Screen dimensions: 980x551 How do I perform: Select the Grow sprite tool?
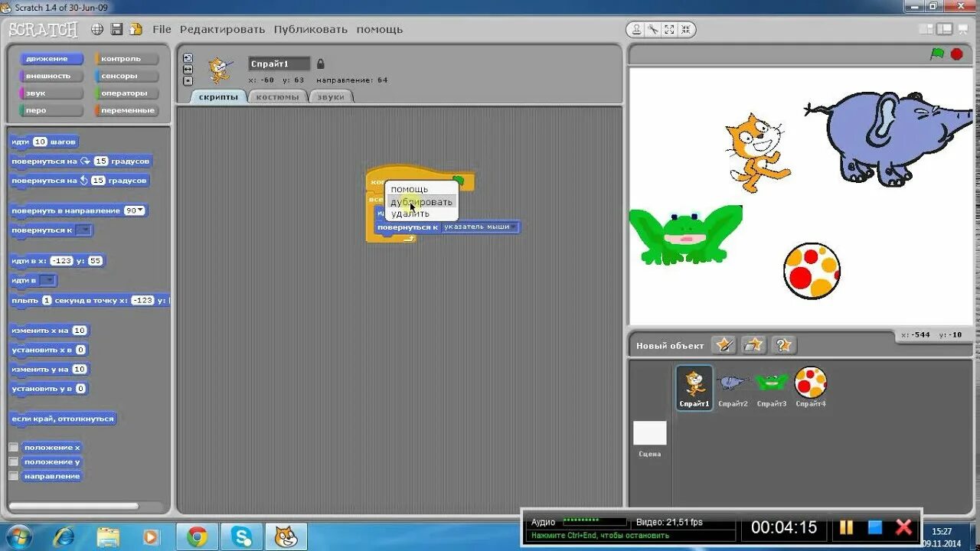tap(669, 29)
